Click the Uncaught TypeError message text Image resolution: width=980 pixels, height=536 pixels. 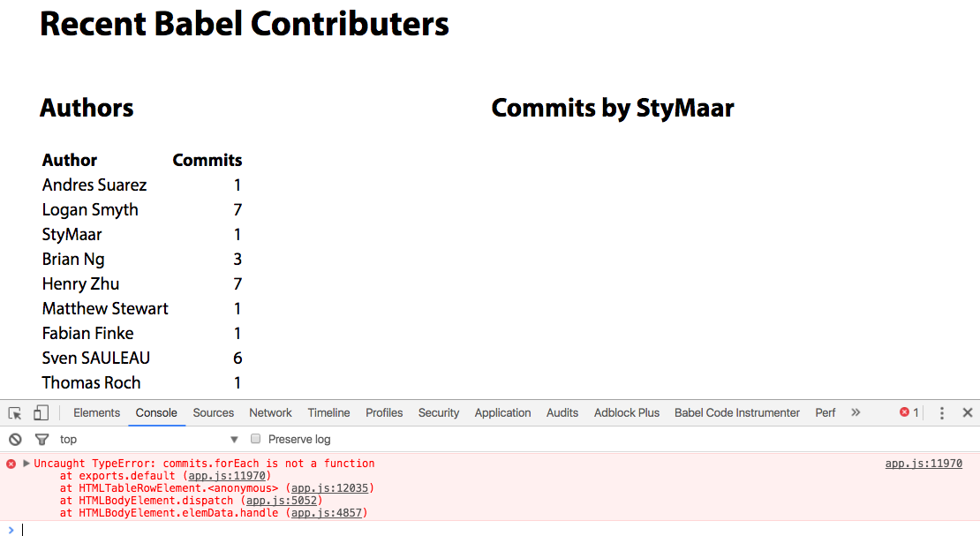pyautogui.click(x=204, y=464)
